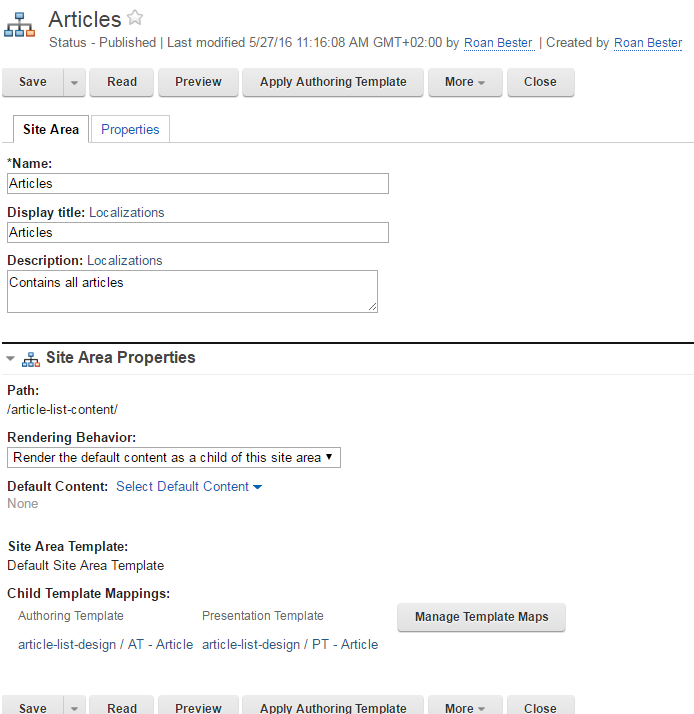Expand Select Default Content menu
Viewport: 694px width, 714px height.
pyautogui.click(x=189, y=487)
